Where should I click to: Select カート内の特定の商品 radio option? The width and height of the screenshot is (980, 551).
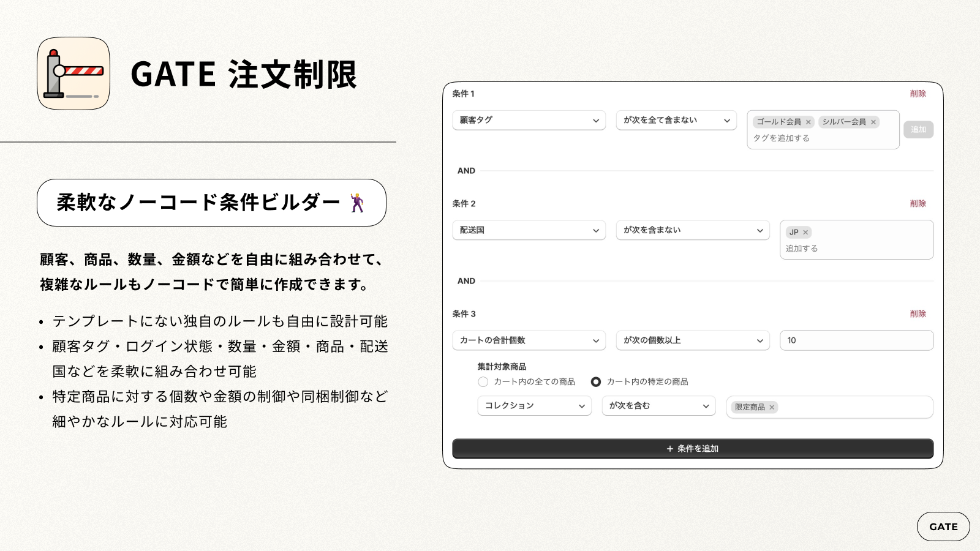click(x=596, y=381)
